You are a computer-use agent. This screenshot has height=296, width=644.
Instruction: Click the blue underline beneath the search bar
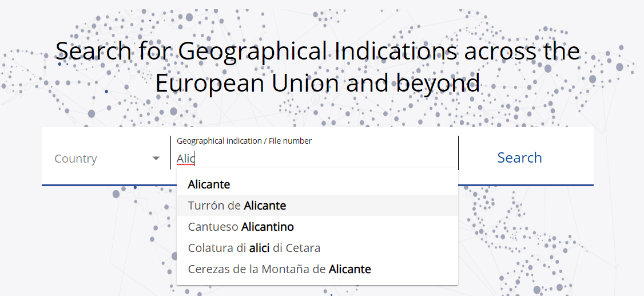click(x=317, y=185)
